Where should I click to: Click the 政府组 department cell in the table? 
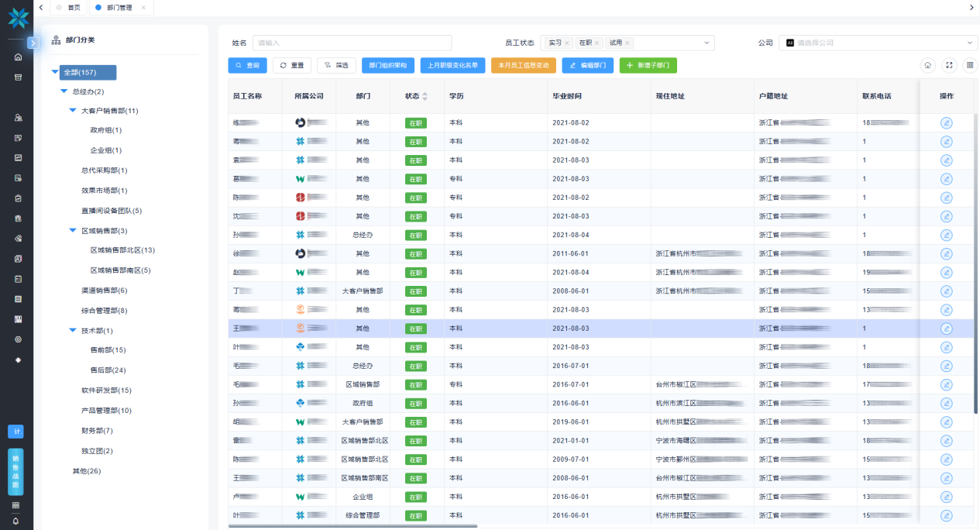363,404
